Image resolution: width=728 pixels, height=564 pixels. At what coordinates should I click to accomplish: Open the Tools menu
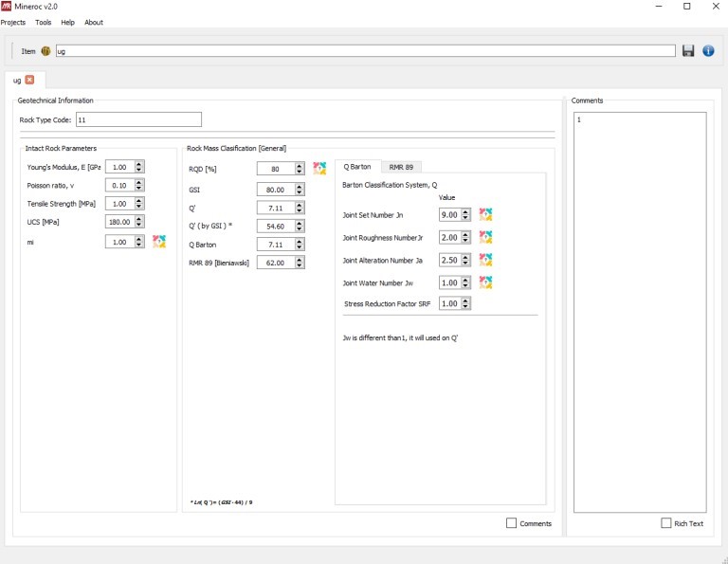click(44, 23)
